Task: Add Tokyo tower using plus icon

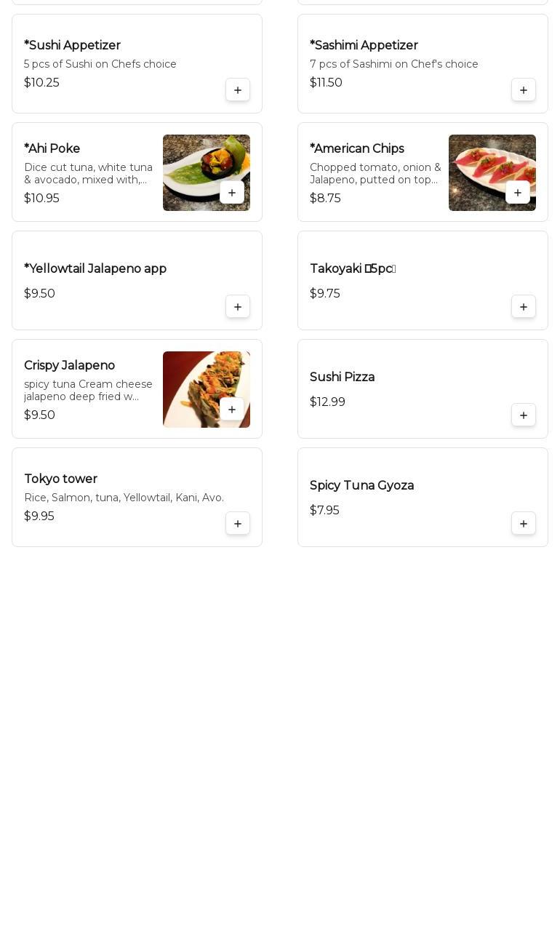Action: [x=238, y=524]
